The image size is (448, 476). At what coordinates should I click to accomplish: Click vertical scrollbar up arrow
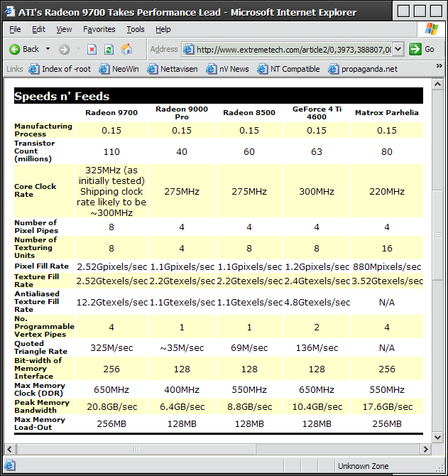point(437,84)
